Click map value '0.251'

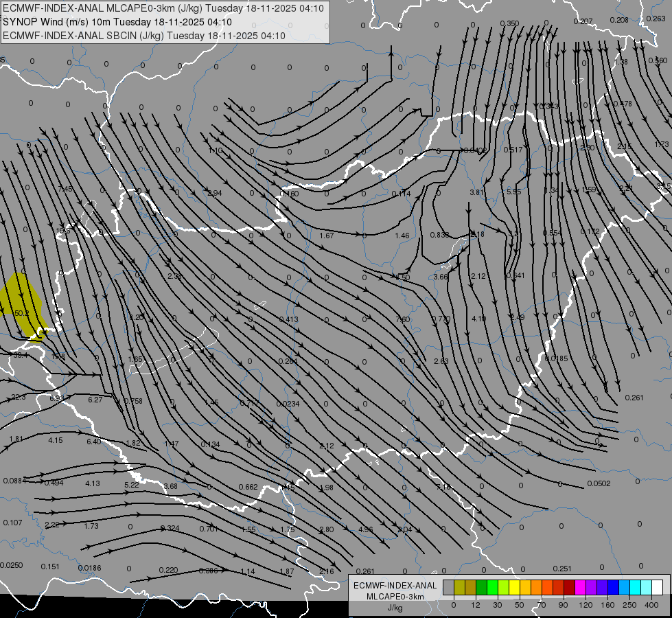click(562, 569)
